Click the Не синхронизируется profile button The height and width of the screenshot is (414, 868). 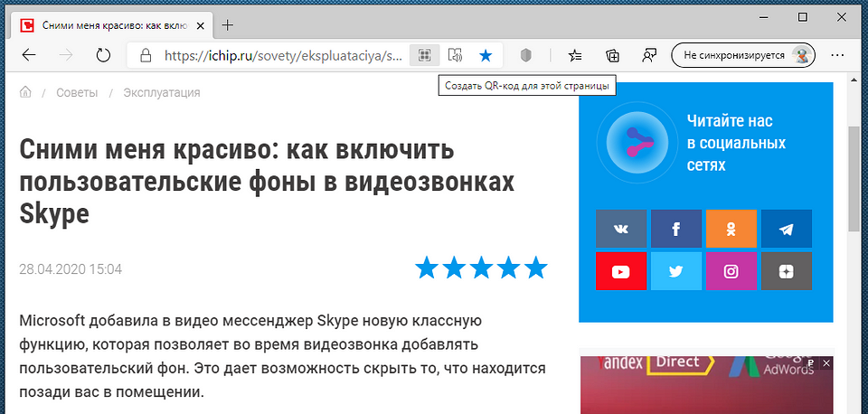click(743, 55)
